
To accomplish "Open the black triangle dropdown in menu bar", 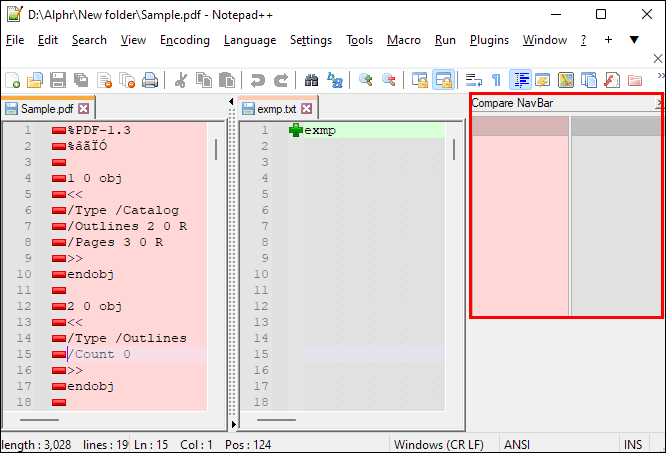I will [x=634, y=39].
